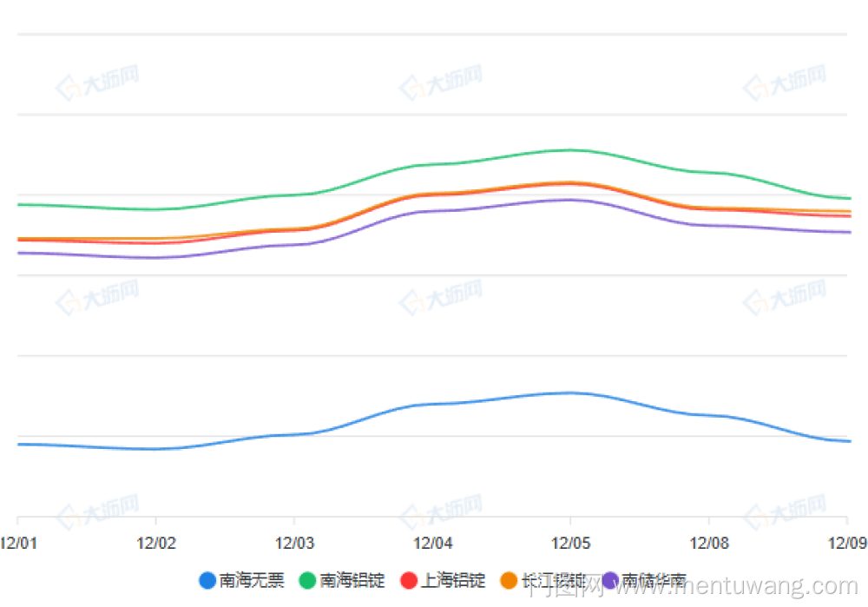This screenshot has height=607, width=868.
Task: Click the 12/08 x-axis date label
Action: click(708, 544)
